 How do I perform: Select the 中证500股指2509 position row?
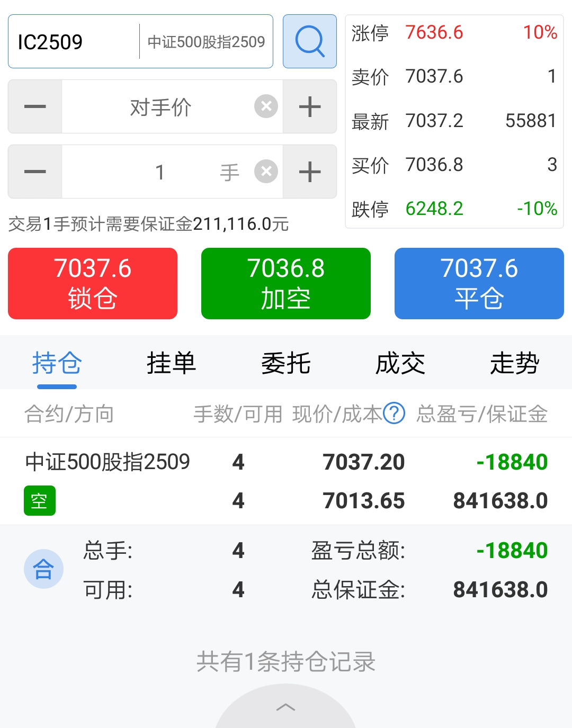tap(286, 481)
